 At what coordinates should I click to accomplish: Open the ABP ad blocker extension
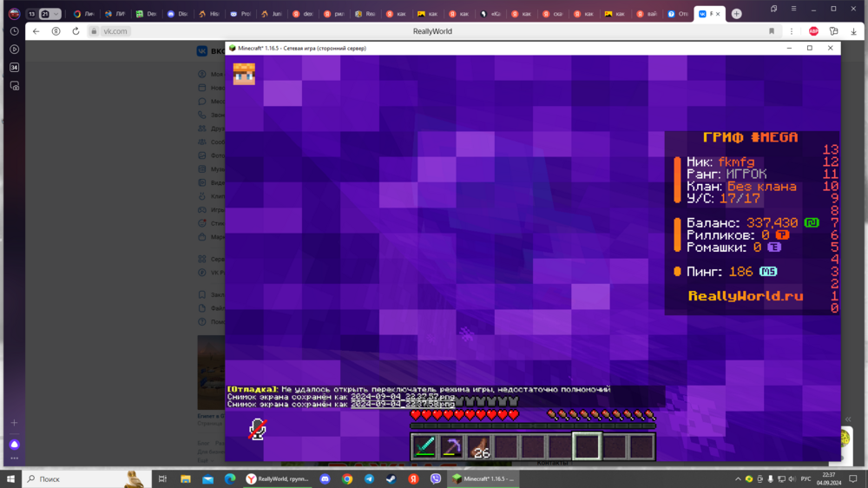tap(813, 31)
